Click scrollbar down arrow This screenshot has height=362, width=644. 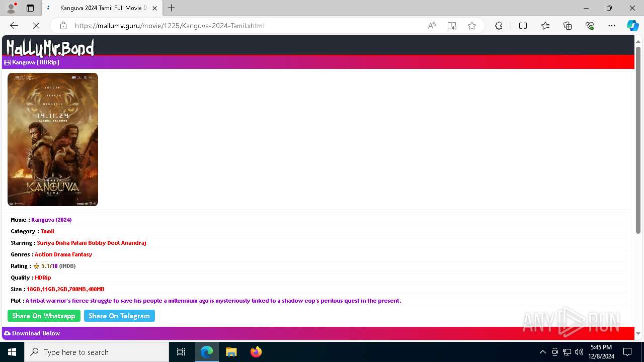coord(638,333)
